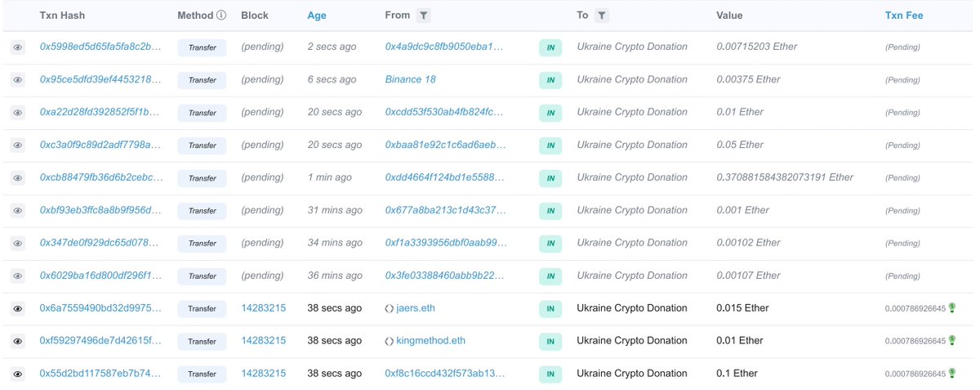Open block 14283215 in the 0.1 Ether row
Screen dimensions: 980x390
point(264,374)
